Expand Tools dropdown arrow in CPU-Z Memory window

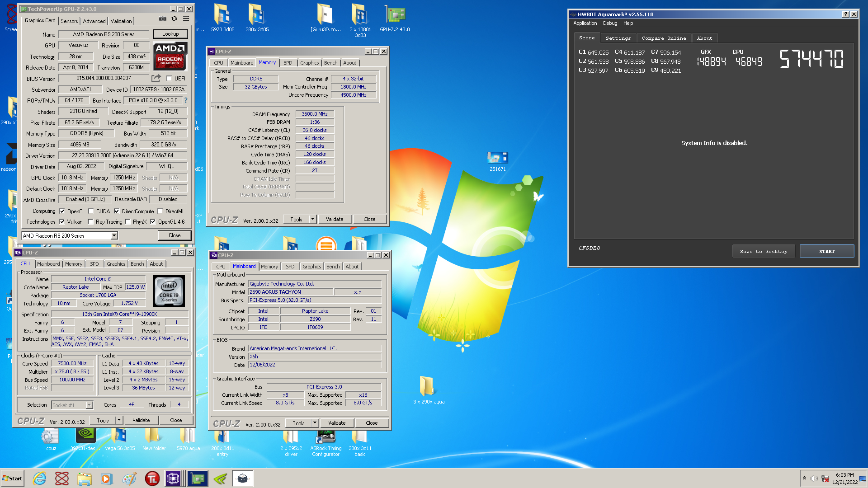[312, 219]
